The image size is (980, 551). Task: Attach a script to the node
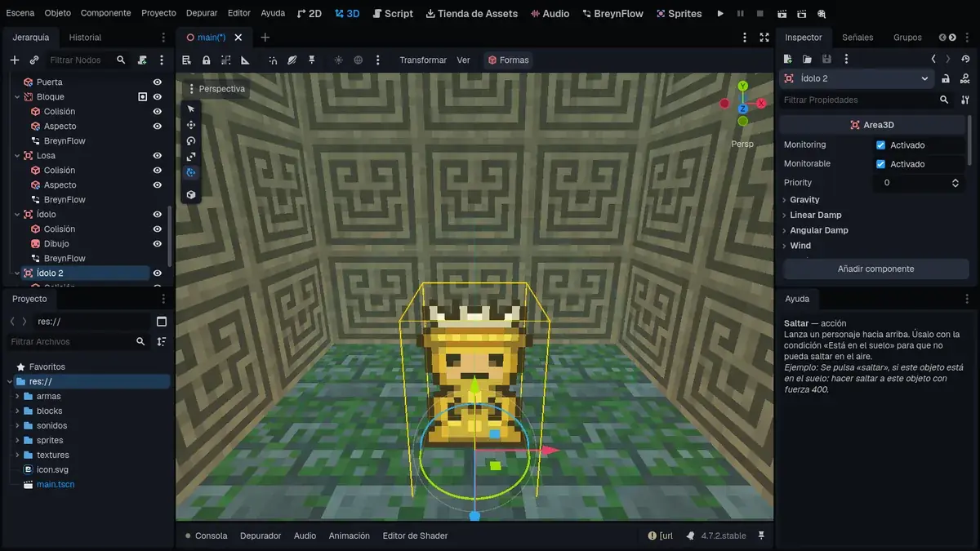(142, 60)
